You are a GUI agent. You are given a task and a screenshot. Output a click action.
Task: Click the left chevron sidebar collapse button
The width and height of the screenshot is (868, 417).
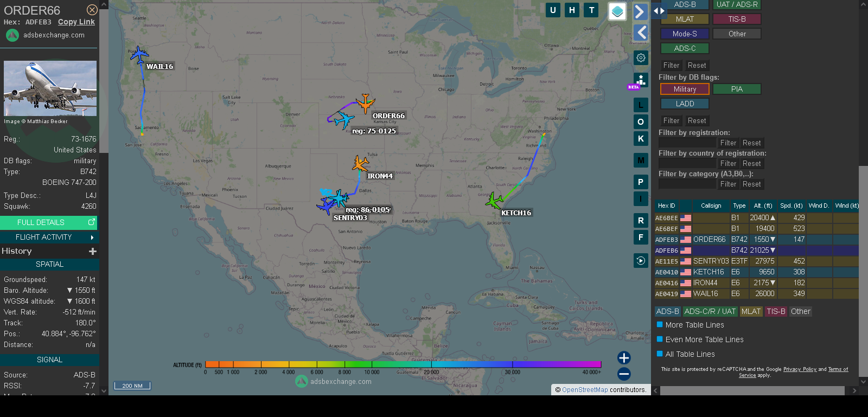tap(641, 33)
